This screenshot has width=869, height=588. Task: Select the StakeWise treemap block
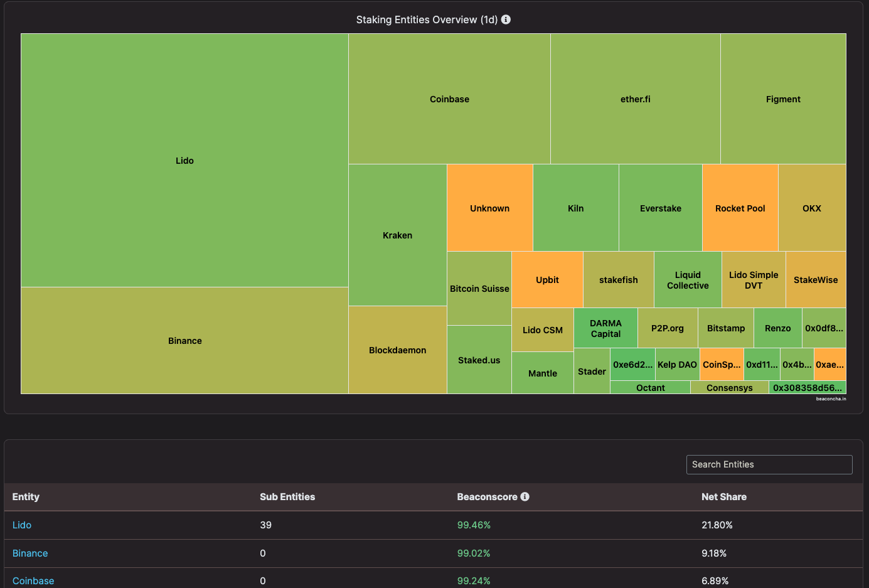[816, 280]
